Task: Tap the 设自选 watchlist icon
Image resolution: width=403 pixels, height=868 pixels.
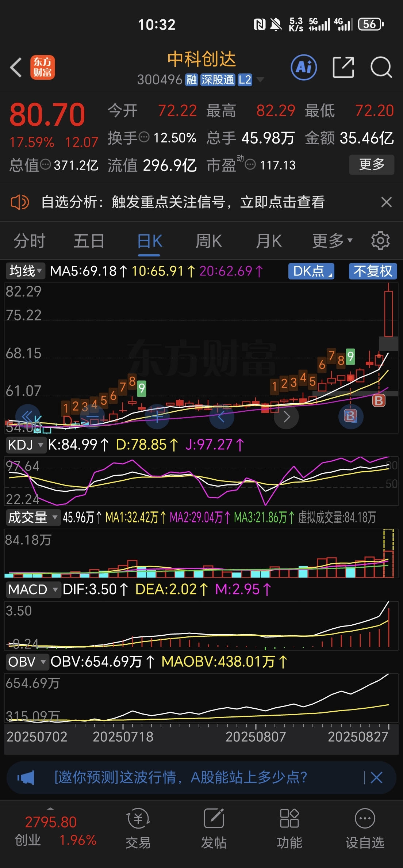Action: [x=365, y=829]
